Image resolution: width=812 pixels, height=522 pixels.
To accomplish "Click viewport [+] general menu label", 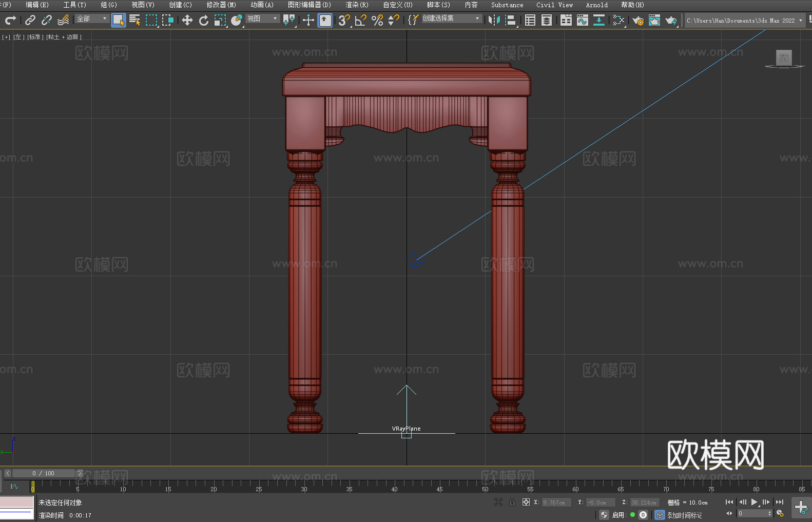I will point(6,37).
